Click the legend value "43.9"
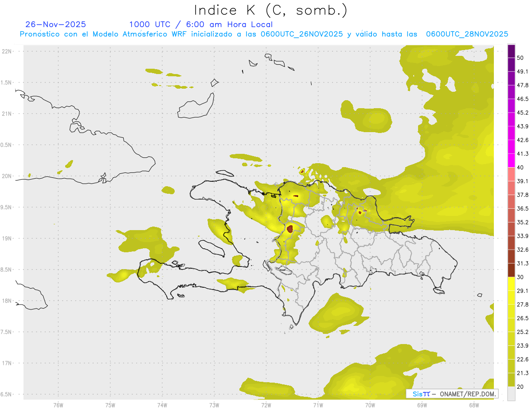Image resolution: width=532 pixels, height=411 pixels. click(522, 126)
